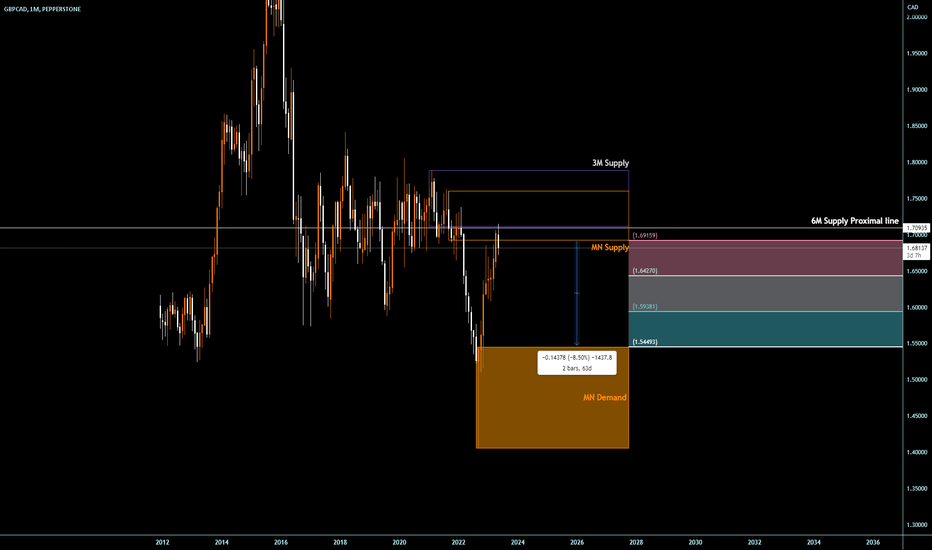Click the 1.75000 price axis label
The width and height of the screenshot is (932, 550).
point(917,199)
